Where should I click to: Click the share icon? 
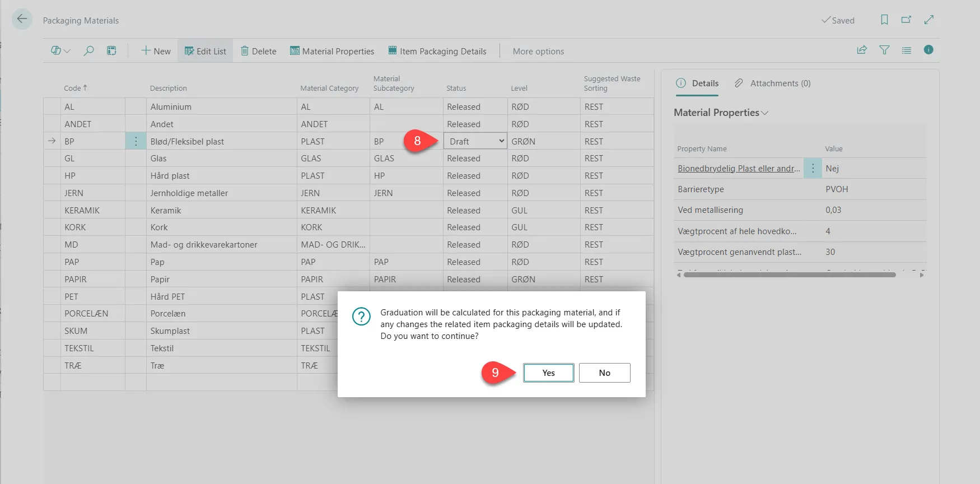pos(862,50)
